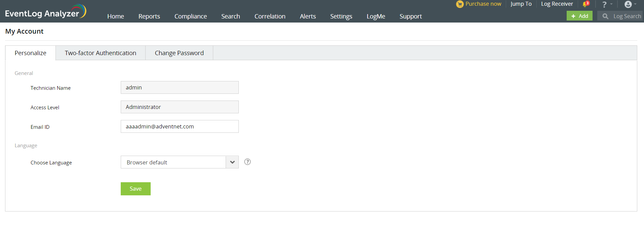
Task: Click the EventLog Analyzer logo
Action: tap(46, 11)
